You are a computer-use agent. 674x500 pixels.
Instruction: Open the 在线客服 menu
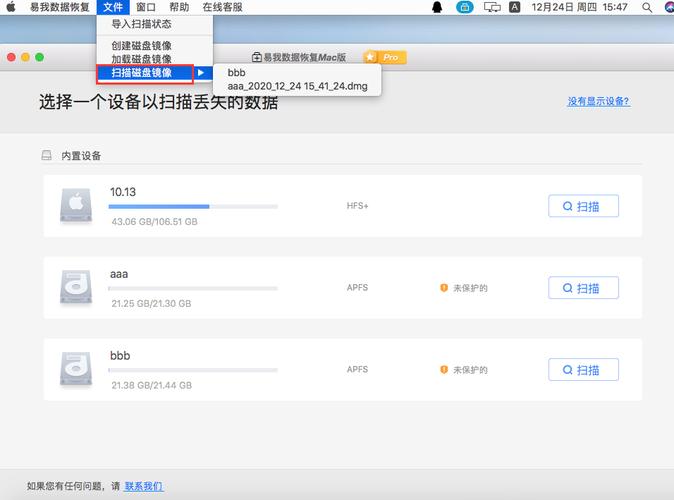coord(222,7)
